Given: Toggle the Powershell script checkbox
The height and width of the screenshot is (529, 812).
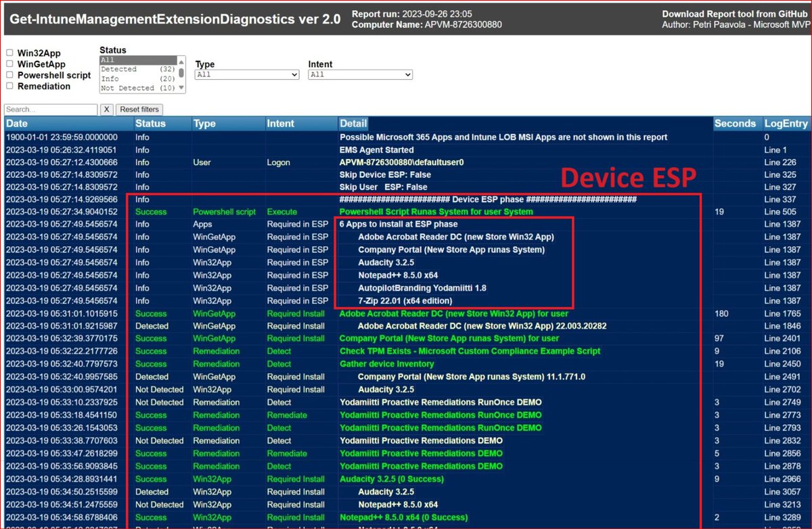Looking at the screenshot, I should click(9, 75).
